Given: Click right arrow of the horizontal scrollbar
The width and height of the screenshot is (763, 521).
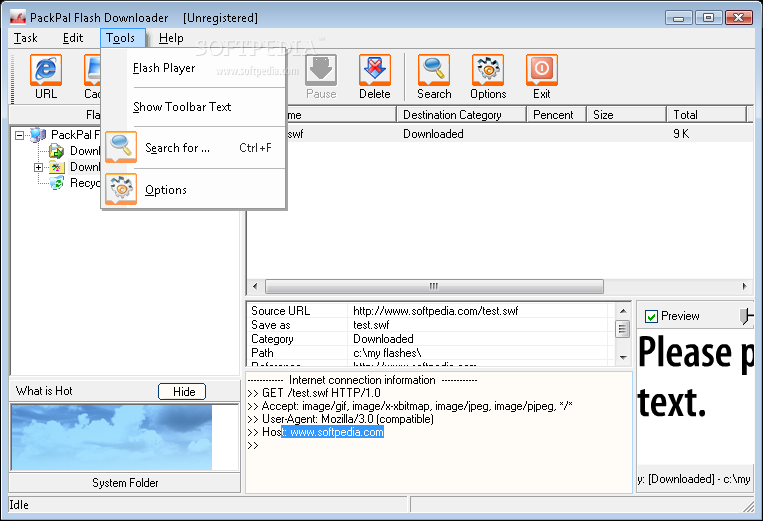Looking at the screenshot, I should (745, 286).
